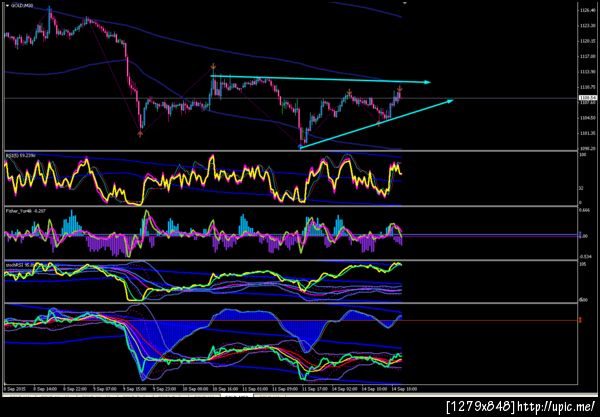
Task: Click the 1126.40 value on price scale
Action: (x=587, y=10)
